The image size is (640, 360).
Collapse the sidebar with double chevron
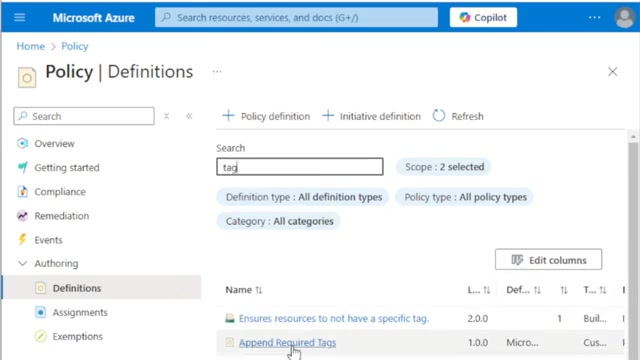click(189, 116)
